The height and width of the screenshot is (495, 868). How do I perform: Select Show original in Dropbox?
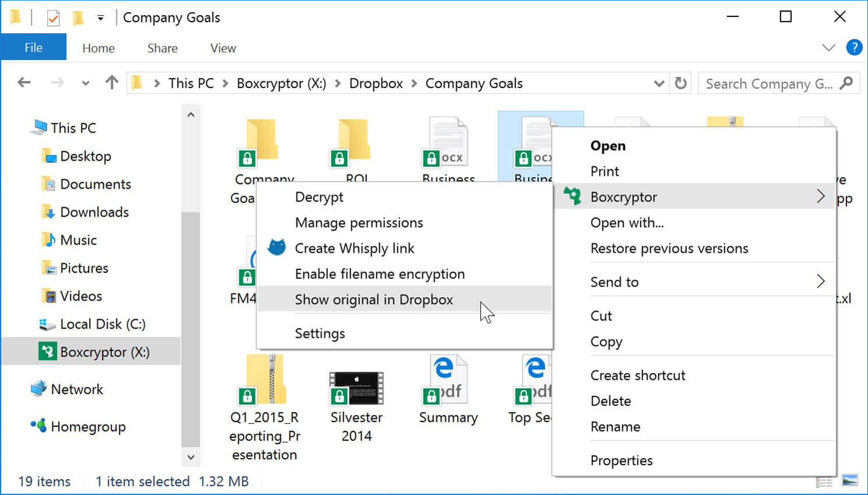[x=373, y=299]
